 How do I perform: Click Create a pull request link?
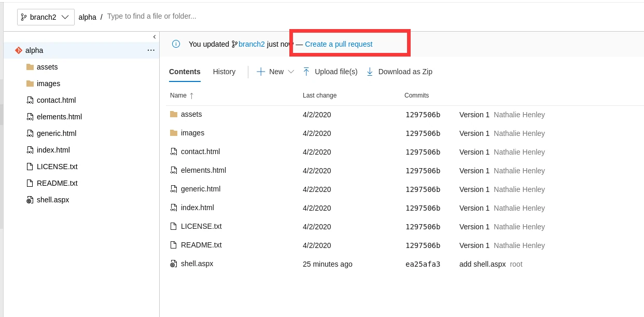[339, 44]
